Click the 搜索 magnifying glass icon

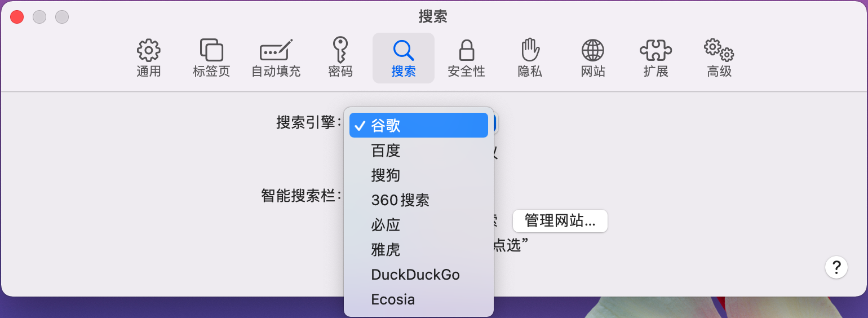coord(404,51)
